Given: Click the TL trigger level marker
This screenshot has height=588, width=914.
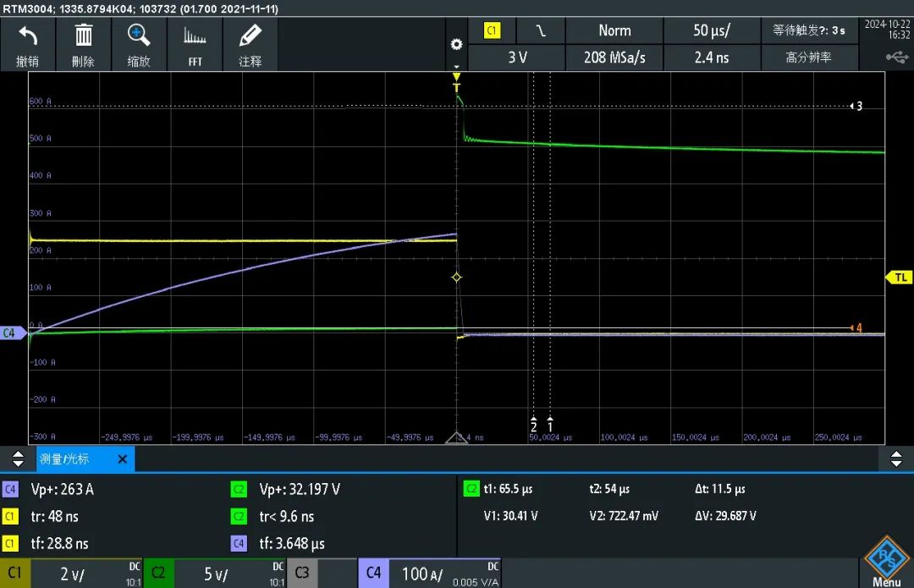Looking at the screenshot, I should (x=900, y=278).
